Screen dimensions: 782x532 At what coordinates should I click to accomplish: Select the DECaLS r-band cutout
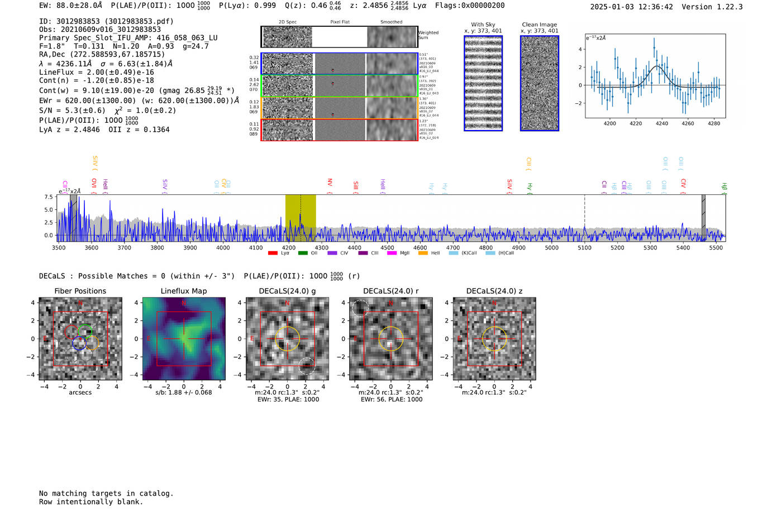click(x=391, y=339)
